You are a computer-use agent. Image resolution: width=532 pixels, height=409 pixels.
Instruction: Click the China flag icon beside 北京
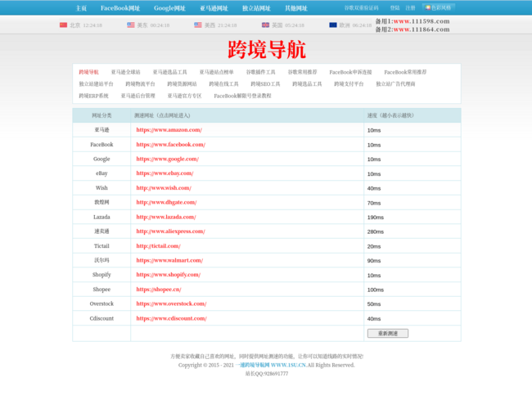tap(63, 25)
